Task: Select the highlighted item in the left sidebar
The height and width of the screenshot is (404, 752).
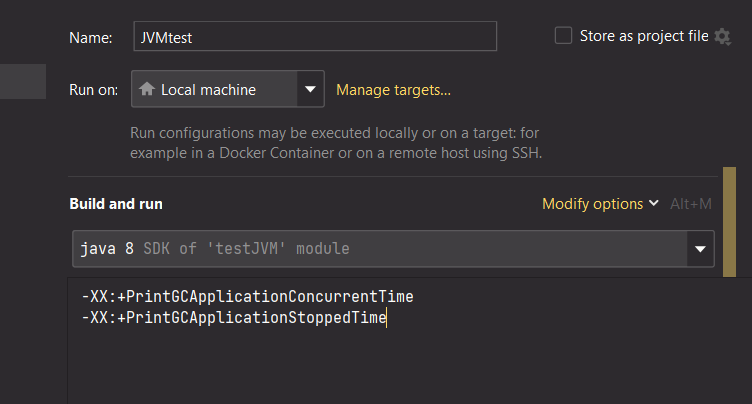Action: pyautogui.click(x=22, y=82)
